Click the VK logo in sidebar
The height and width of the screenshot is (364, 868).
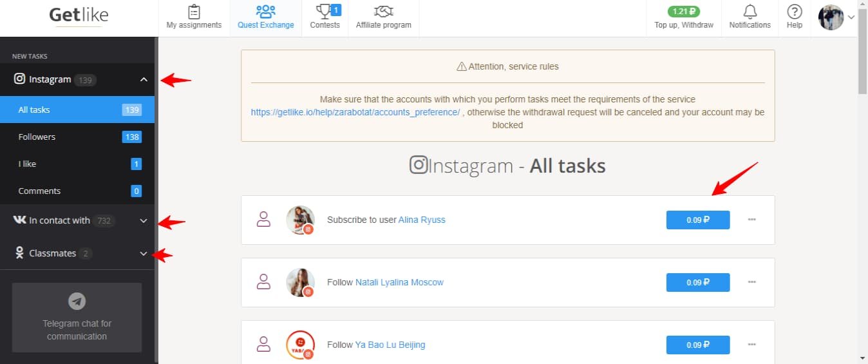coord(19,220)
